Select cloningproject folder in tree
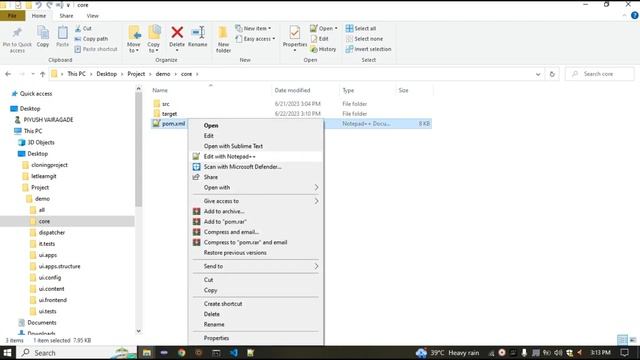The height and width of the screenshot is (360, 640). point(49,165)
